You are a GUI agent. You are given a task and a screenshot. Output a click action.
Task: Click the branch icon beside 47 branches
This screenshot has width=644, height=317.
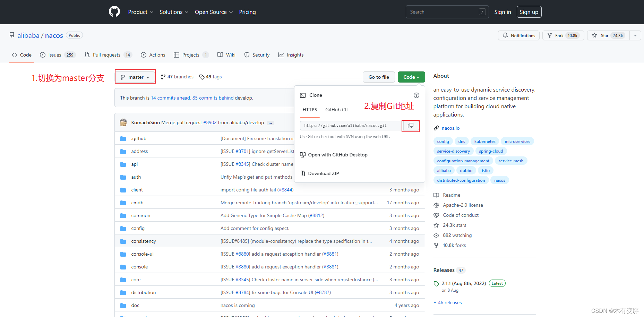pyautogui.click(x=163, y=77)
